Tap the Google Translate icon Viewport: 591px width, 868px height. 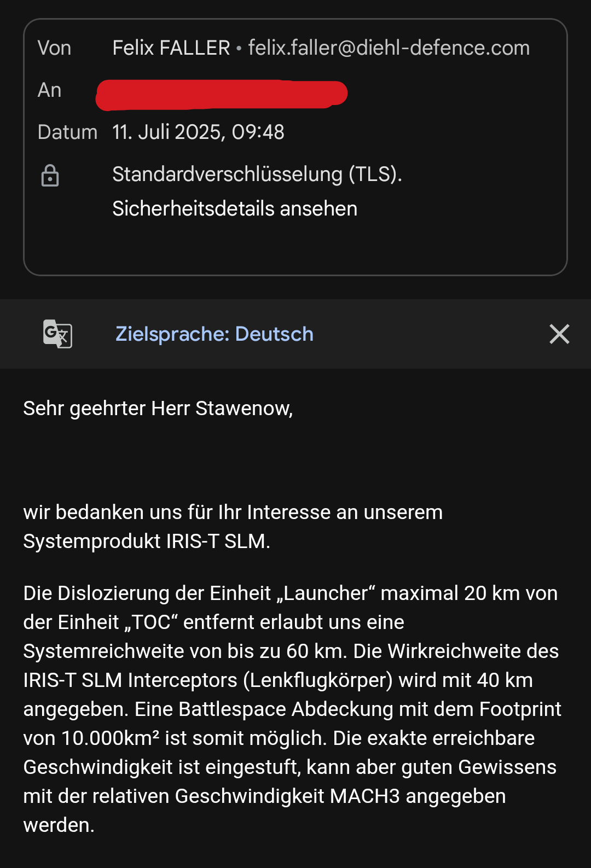[57, 334]
